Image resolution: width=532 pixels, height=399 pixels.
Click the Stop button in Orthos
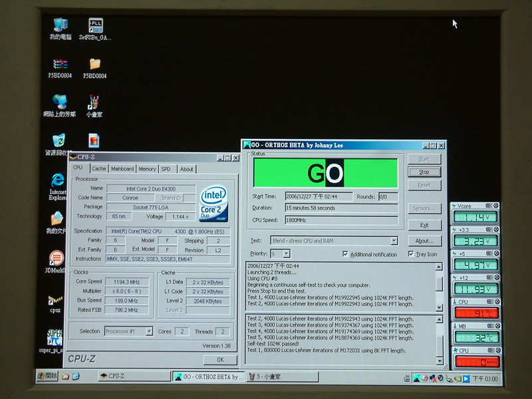(424, 172)
